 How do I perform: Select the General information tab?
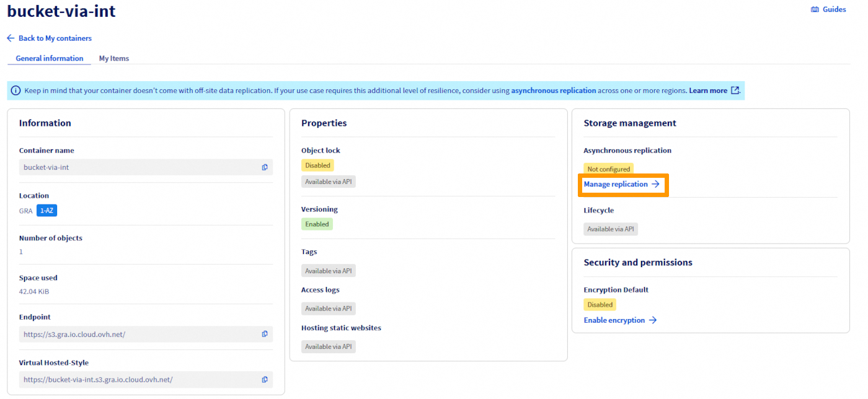pyautogui.click(x=48, y=58)
